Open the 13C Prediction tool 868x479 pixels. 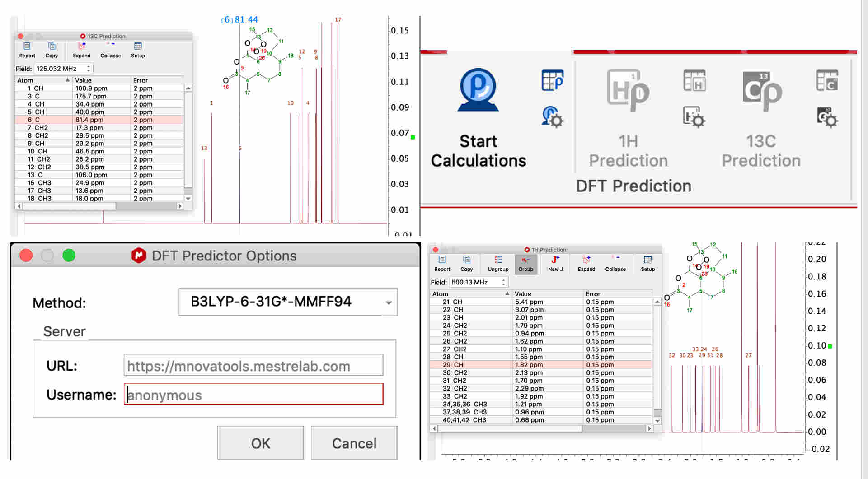[x=761, y=90]
